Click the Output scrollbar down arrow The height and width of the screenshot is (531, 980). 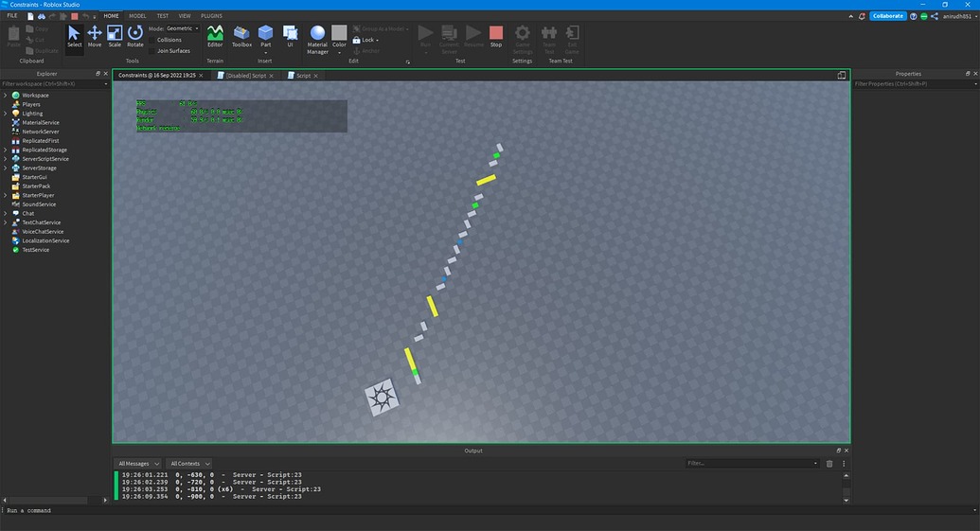846,500
